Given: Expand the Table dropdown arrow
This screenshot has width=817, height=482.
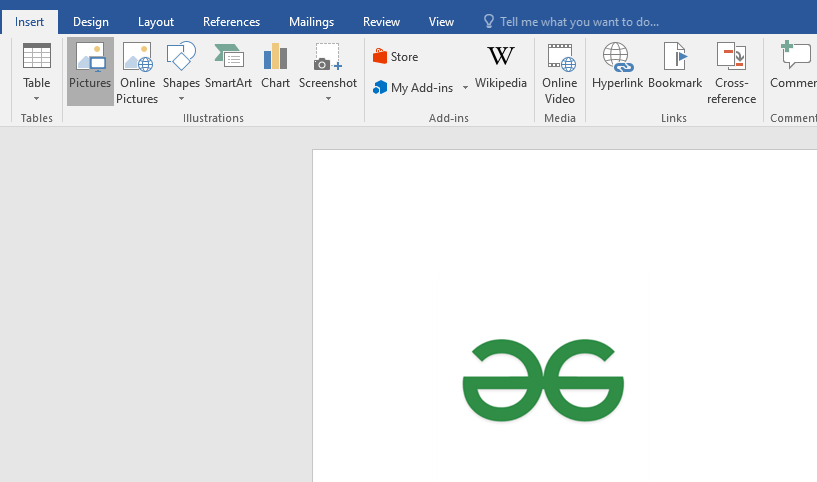Looking at the screenshot, I should [36, 98].
